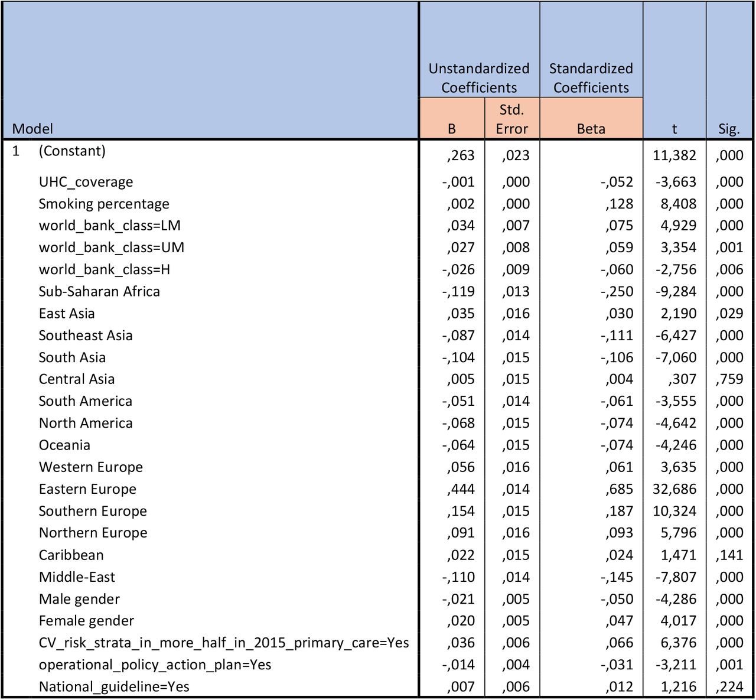Click South Asia t value -7,060
This screenshot has height=700, width=756.
pos(676,357)
